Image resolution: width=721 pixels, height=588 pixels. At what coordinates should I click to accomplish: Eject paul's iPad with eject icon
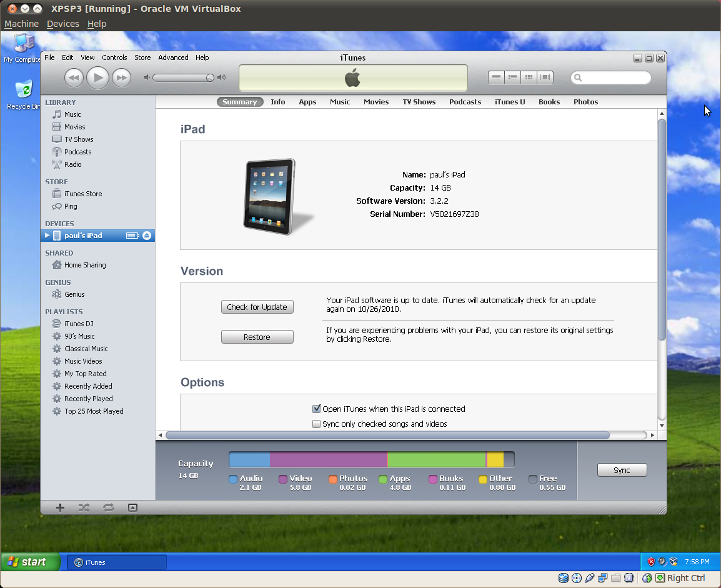click(x=147, y=236)
